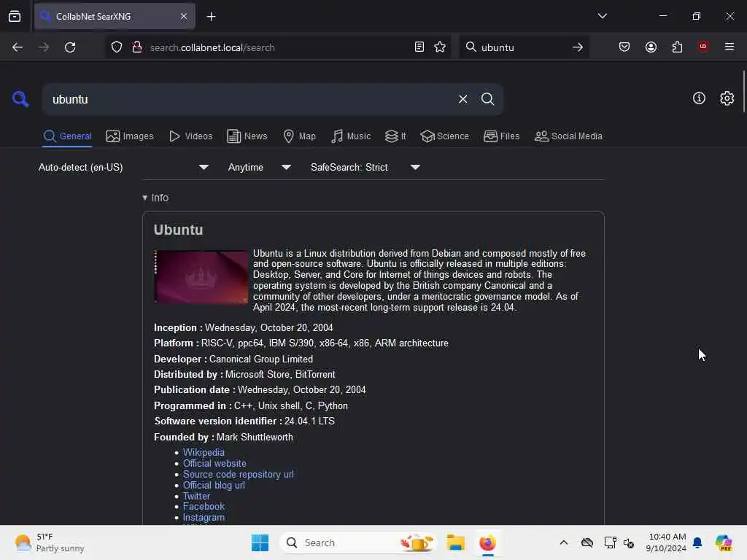Toggle reader view icon
The image size is (747, 560).
pyautogui.click(x=419, y=47)
